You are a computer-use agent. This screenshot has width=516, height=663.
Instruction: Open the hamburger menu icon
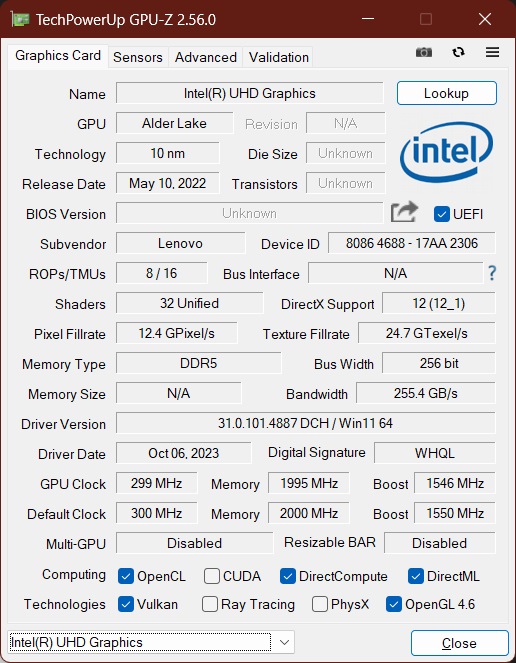[x=492, y=52]
